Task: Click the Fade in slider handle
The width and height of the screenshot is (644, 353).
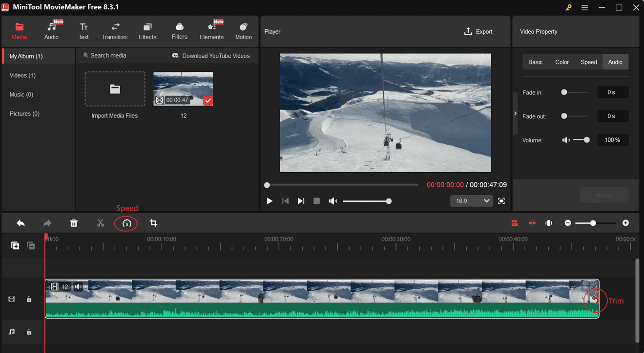Action: pyautogui.click(x=564, y=92)
